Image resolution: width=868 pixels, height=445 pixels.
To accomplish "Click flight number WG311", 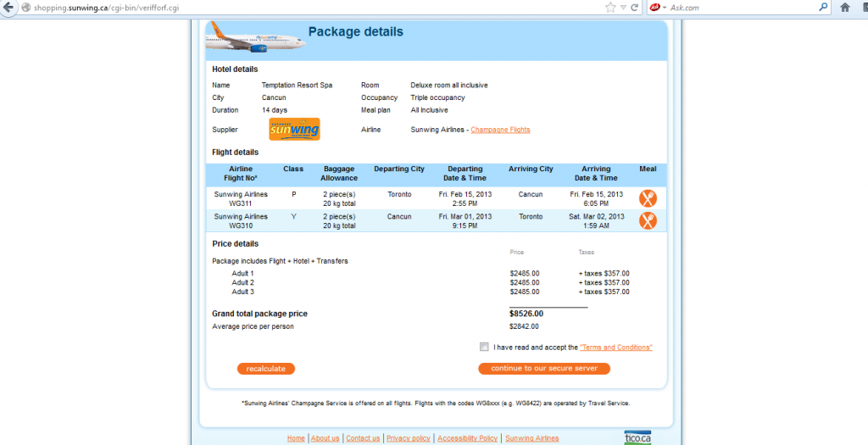I will coord(241,203).
